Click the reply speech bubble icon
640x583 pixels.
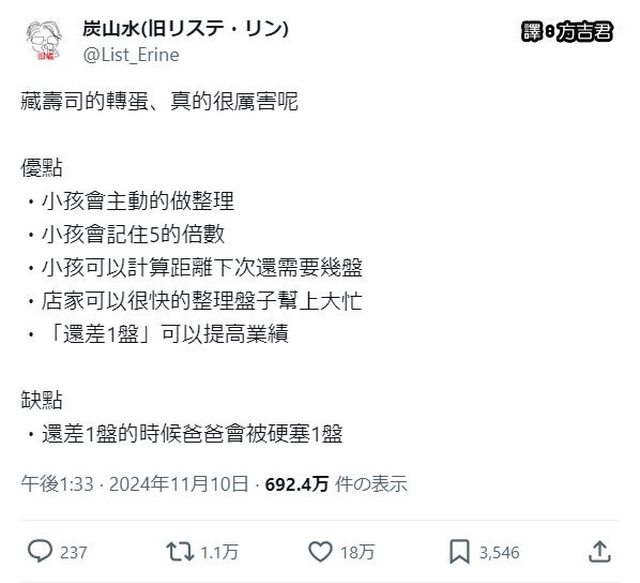coord(39,550)
